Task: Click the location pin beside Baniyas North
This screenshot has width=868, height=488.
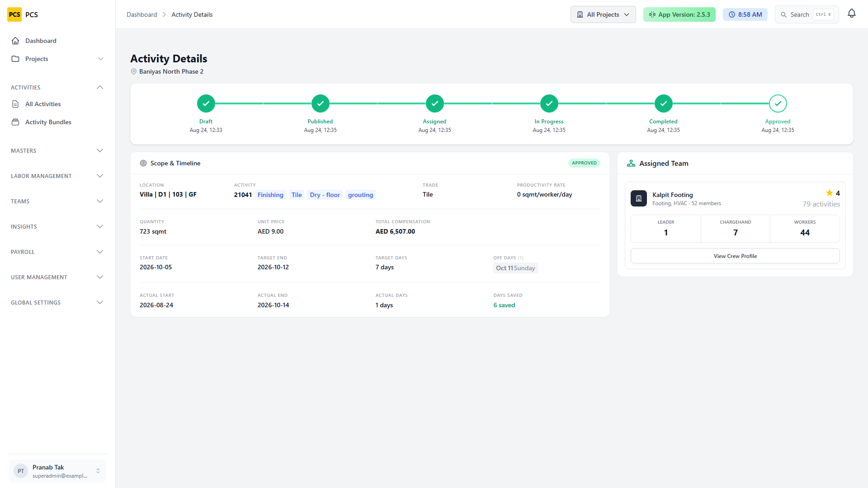Action: [134, 71]
